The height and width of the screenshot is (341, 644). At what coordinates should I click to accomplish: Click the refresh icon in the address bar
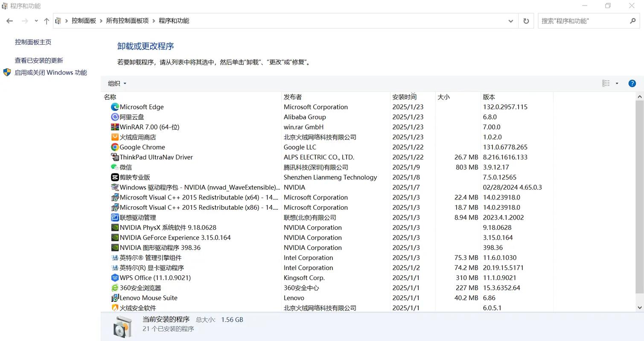(x=526, y=20)
